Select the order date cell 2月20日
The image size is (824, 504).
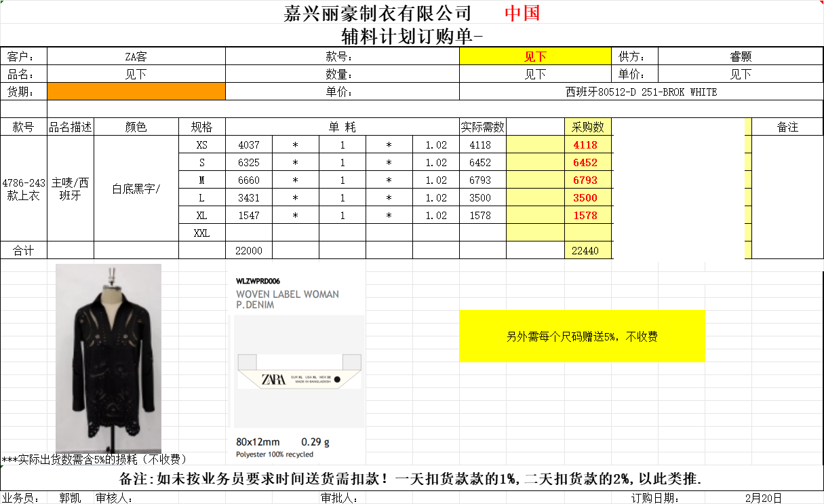pos(763,499)
